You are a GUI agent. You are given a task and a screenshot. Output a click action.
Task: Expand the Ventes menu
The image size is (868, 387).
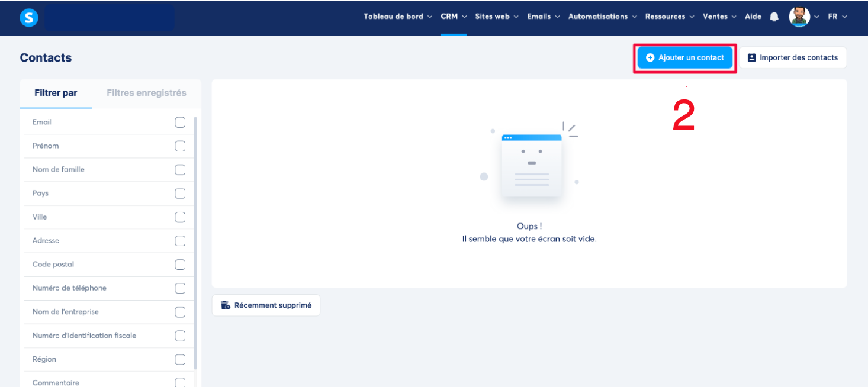[719, 17]
